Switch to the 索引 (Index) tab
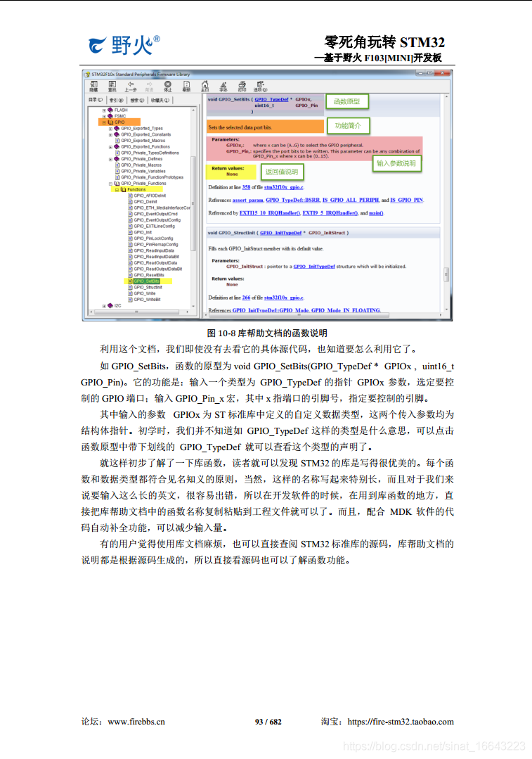Screen dimensions: 532x759 click(116, 100)
